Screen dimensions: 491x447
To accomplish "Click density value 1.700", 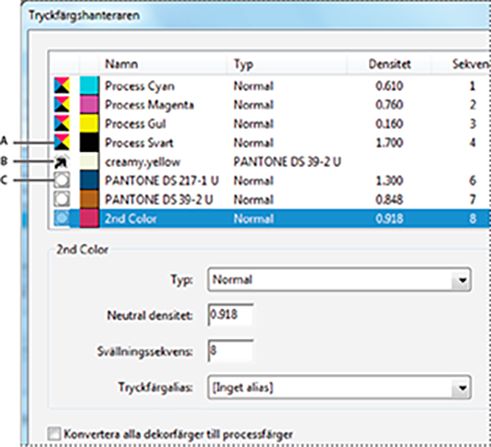I will click(x=389, y=143).
